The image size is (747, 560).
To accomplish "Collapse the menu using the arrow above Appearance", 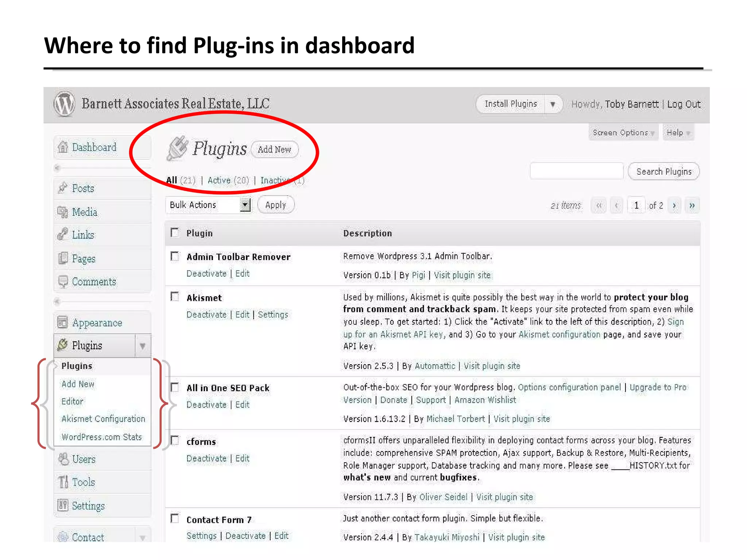I will coord(57,302).
